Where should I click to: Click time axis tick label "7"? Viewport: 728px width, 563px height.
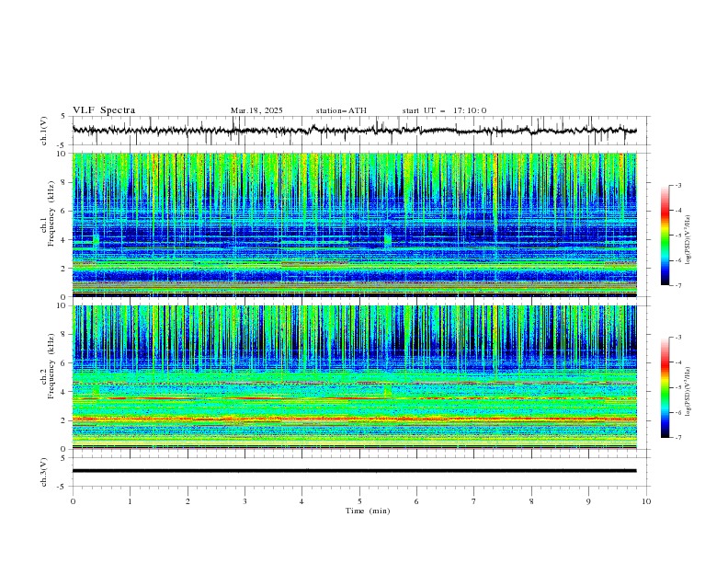(474, 501)
